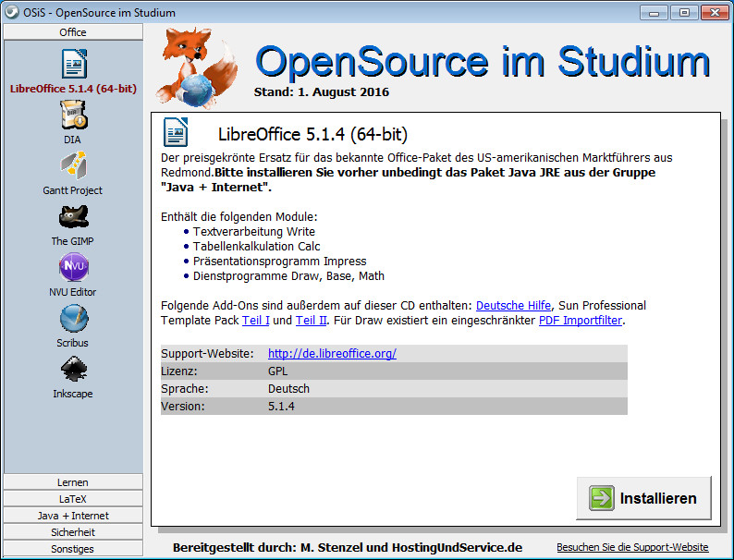734x560 pixels.
Task: Open the PDF Importfilter link
Action: coord(581,321)
